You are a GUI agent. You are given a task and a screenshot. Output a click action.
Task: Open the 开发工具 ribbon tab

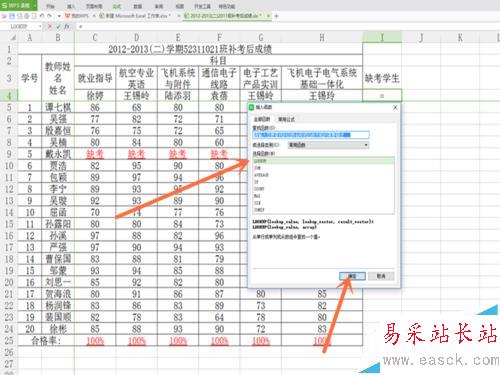203,6
